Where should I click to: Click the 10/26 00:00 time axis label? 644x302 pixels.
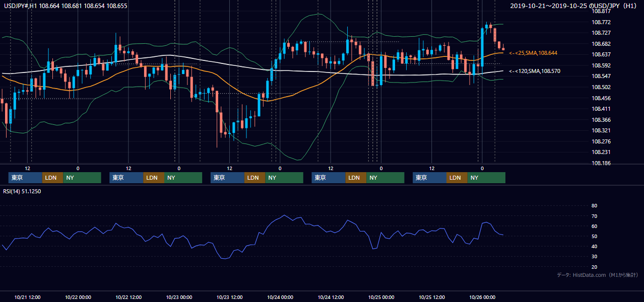[x=482, y=297]
